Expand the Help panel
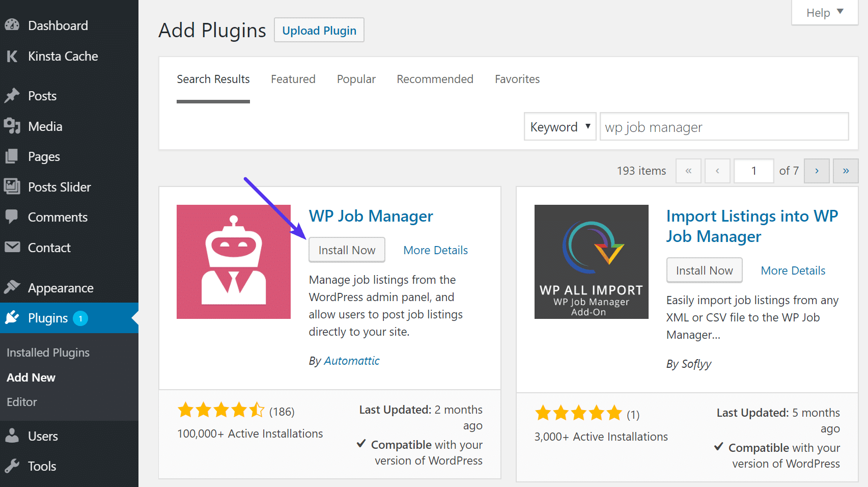868x487 pixels. pyautogui.click(x=824, y=12)
